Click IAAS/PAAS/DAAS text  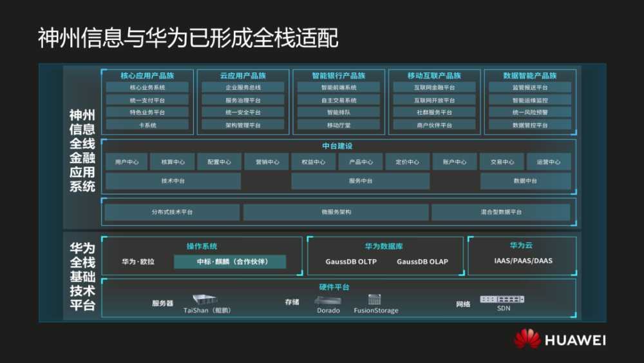coord(523,260)
